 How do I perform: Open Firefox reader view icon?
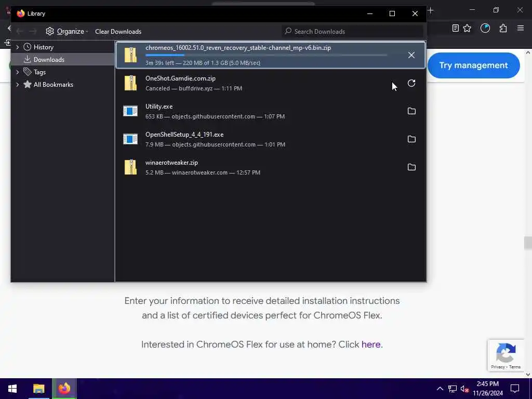click(x=455, y=28)
